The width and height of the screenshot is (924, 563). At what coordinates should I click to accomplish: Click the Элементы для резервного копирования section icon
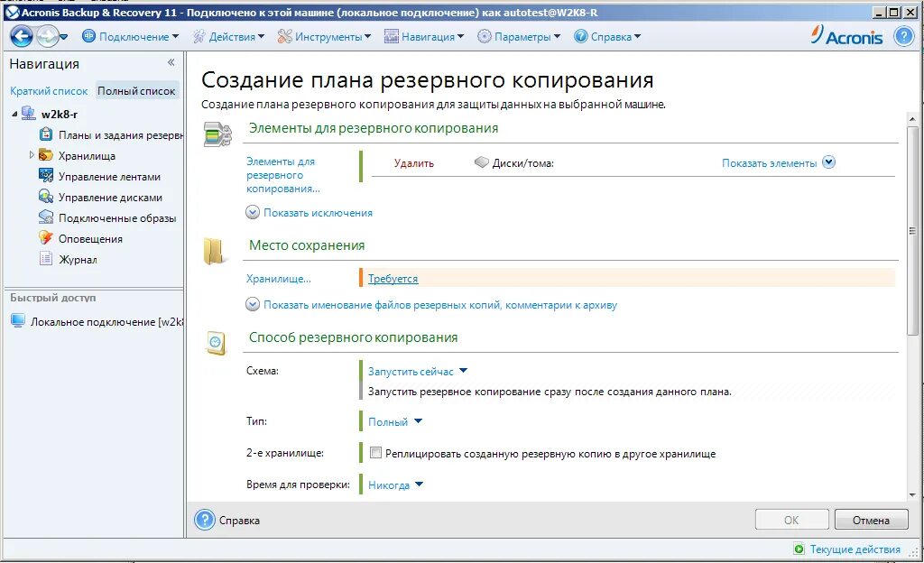(x=217, y=134)
